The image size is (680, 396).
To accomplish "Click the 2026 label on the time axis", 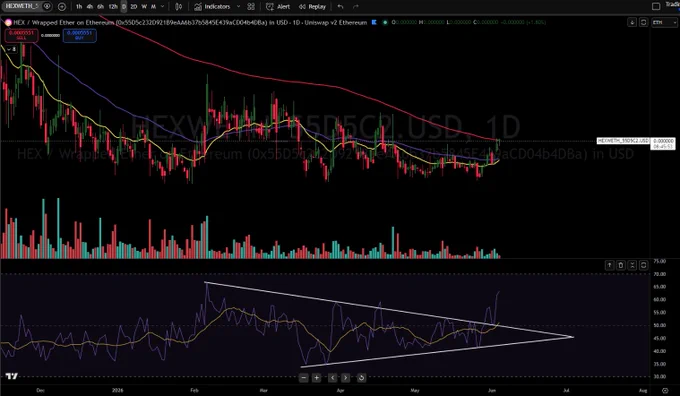I will click(117, 390).
